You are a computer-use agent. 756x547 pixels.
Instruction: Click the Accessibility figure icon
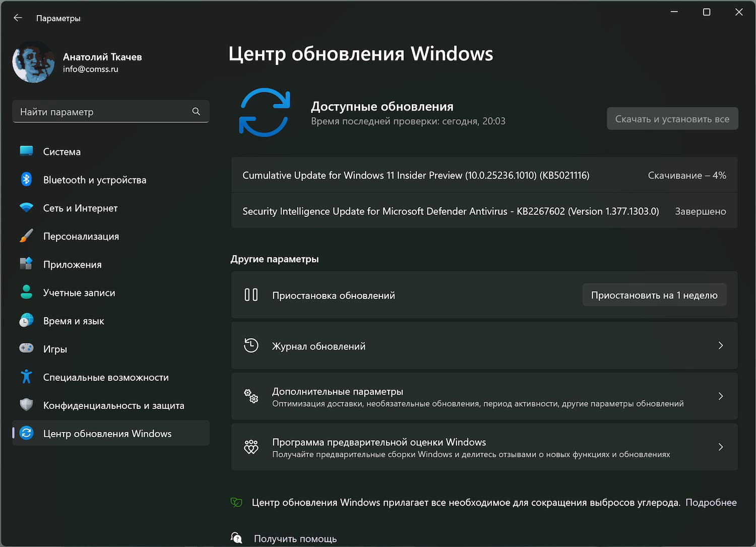point(26,377)
